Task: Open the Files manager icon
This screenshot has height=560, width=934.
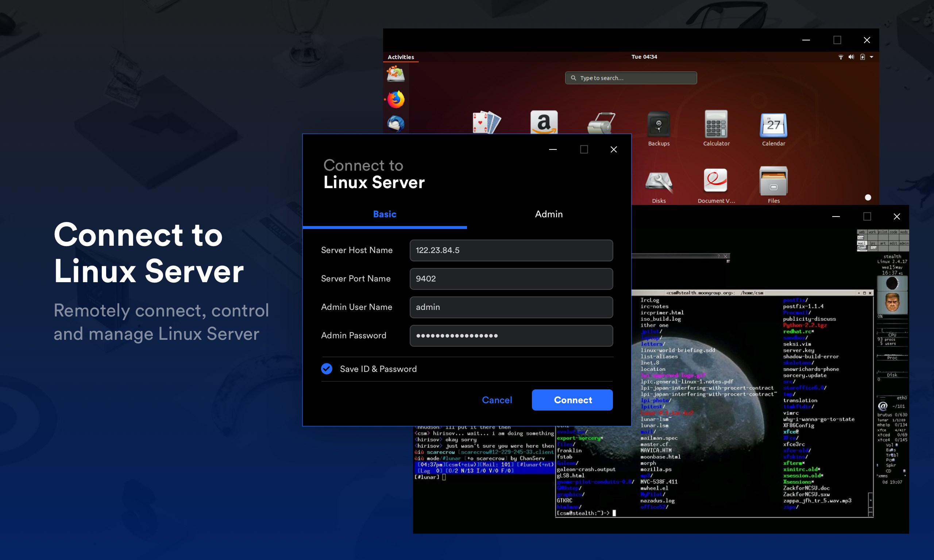Action: coord(773,181)
